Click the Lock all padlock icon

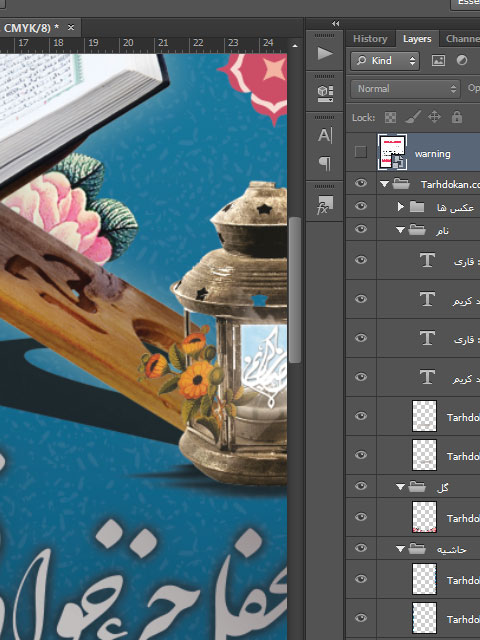[457, 118]
